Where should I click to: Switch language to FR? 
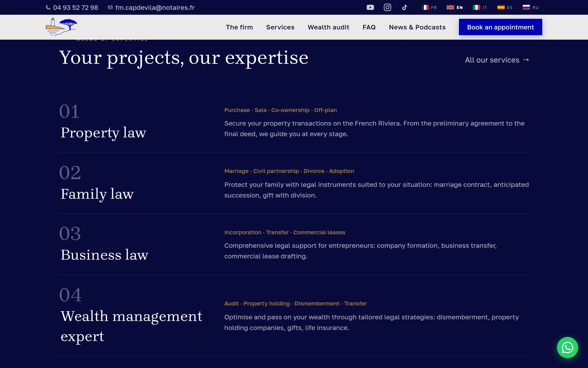coord(434,8)
